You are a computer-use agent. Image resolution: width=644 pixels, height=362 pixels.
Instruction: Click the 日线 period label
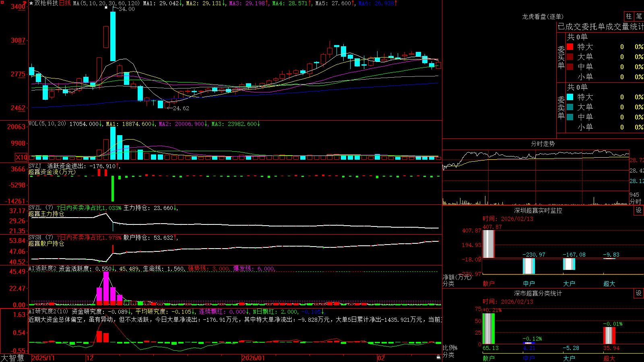coord(65,3)
